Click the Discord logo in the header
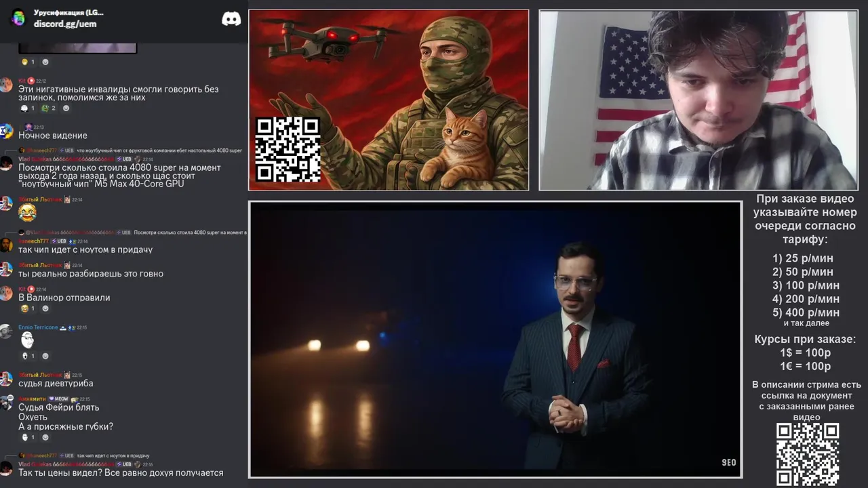Image resolution: width=868 pixels, height=488 pixels. [x=231, y=19]
